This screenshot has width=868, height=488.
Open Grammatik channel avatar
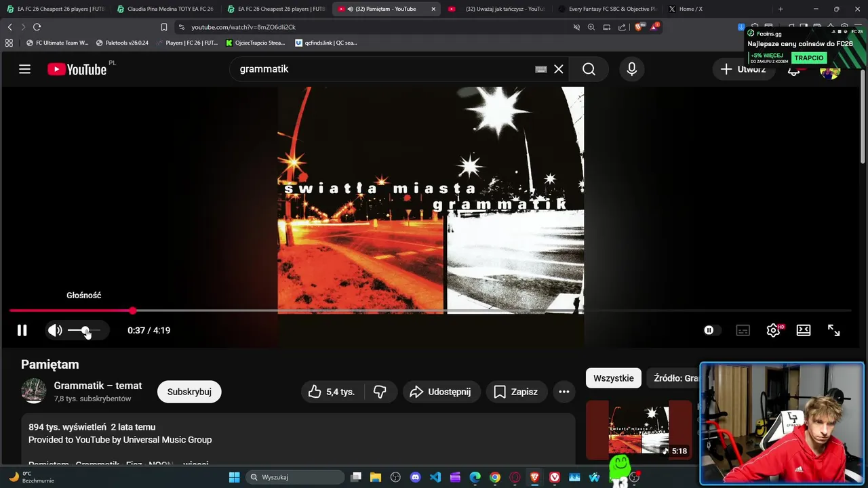(33, 391)
